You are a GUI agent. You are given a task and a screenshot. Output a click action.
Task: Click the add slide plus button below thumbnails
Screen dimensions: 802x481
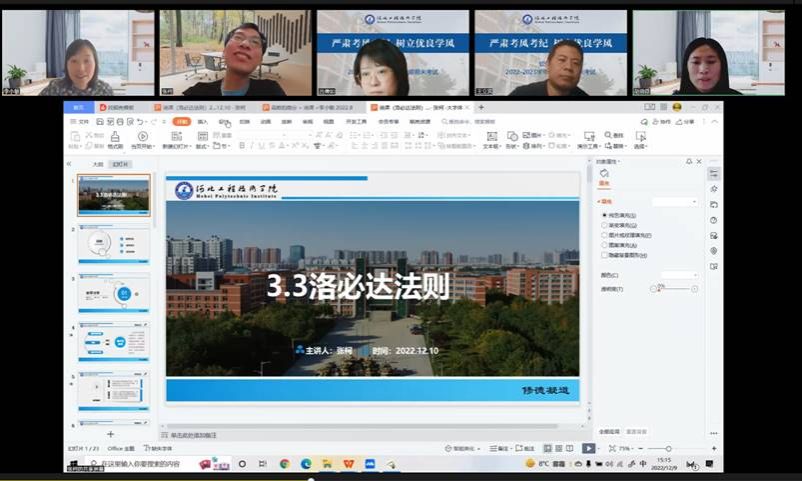(x=110, y=434)
